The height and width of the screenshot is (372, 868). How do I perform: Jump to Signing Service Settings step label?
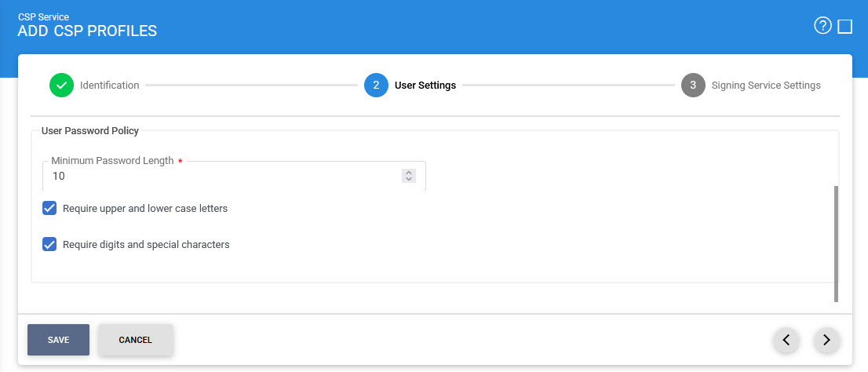click(766, 85)
